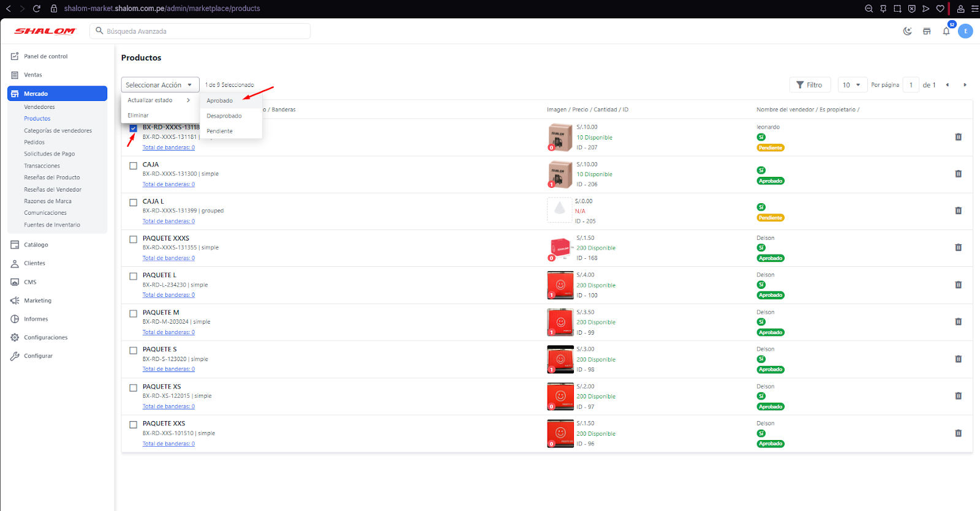The width and height of the screenshot is (980, 511).
Task: Choose Aprobado from status submenu
Action: [x=220, y=101]
